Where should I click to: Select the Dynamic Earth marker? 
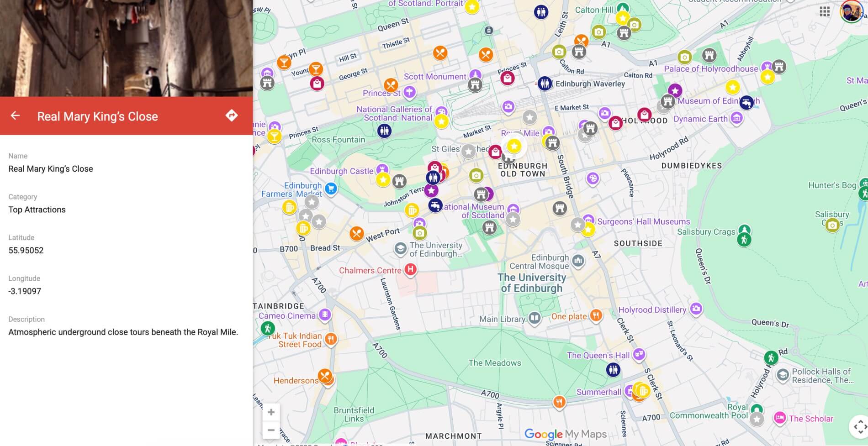pos(736,119)
